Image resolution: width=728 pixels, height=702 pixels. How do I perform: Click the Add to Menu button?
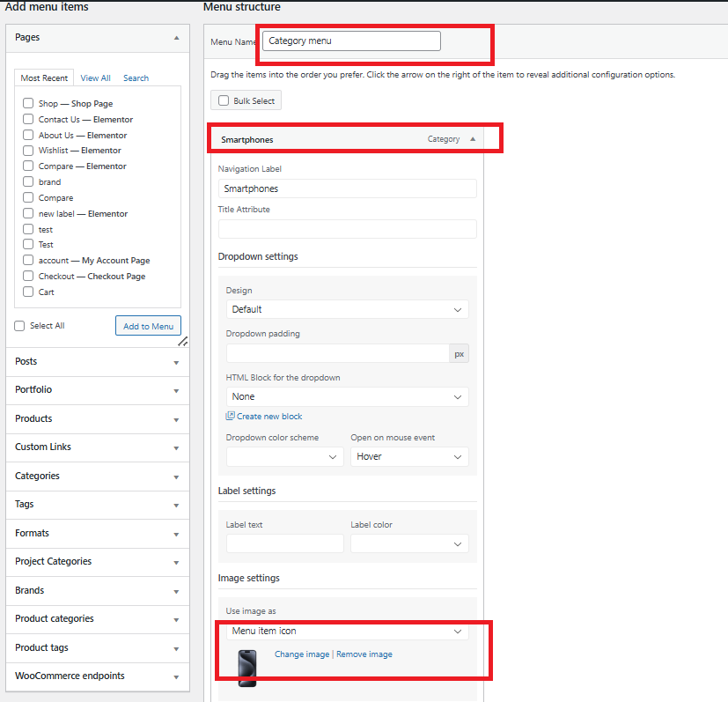click(148, 326)
